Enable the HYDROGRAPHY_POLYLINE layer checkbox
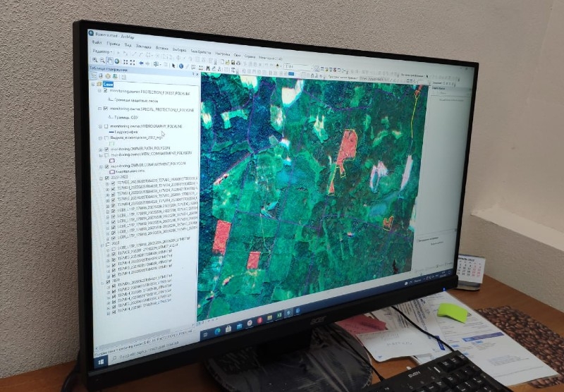Image resolution: width=564 pixels, height=392 pixels. 106,125
